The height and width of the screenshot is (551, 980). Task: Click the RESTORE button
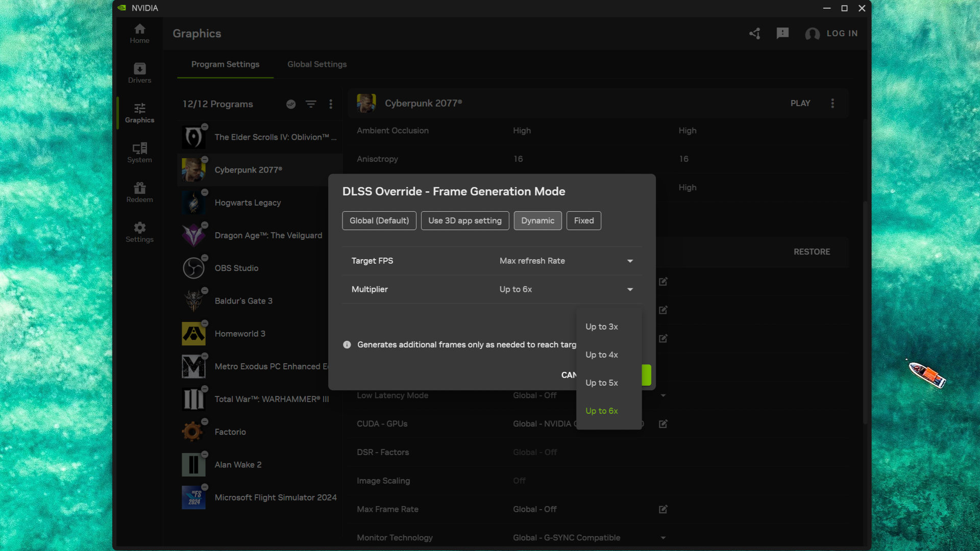(812, 252)
